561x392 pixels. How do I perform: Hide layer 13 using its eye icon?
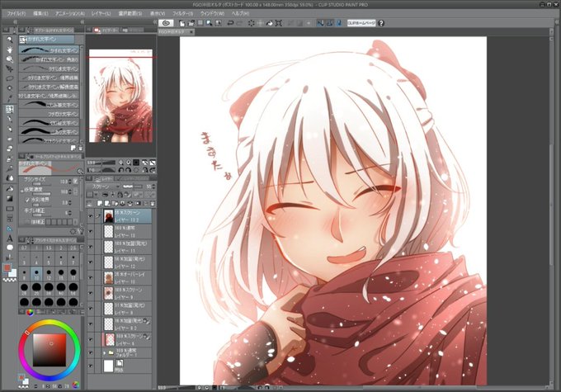pos(90,231)
